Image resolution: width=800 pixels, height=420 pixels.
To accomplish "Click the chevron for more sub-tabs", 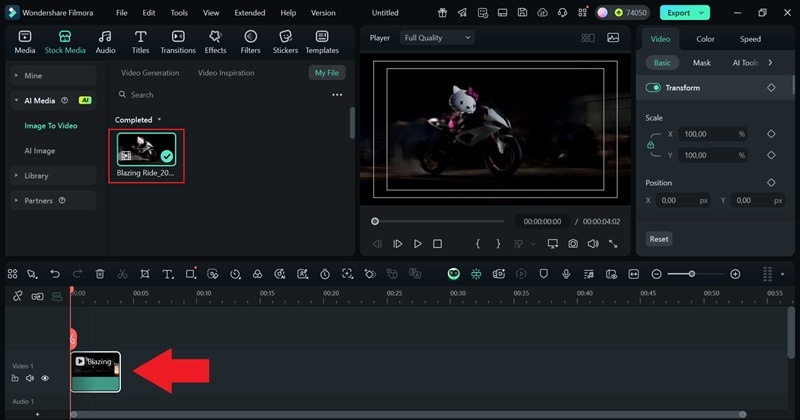I will coord(770,63).
